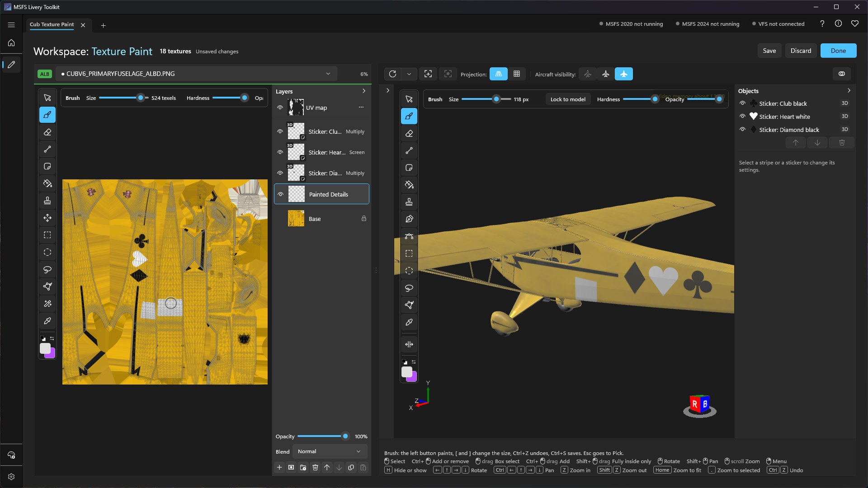Open the hamburger menu
Image resolution: width=868 pixels, height=488 pixels.
click(11, 25)
